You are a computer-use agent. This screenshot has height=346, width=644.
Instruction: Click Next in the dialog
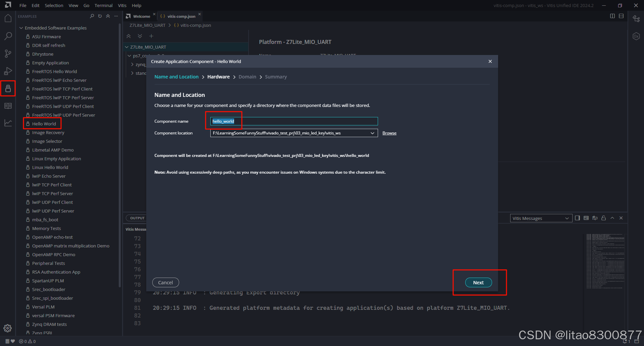point(478,283)
